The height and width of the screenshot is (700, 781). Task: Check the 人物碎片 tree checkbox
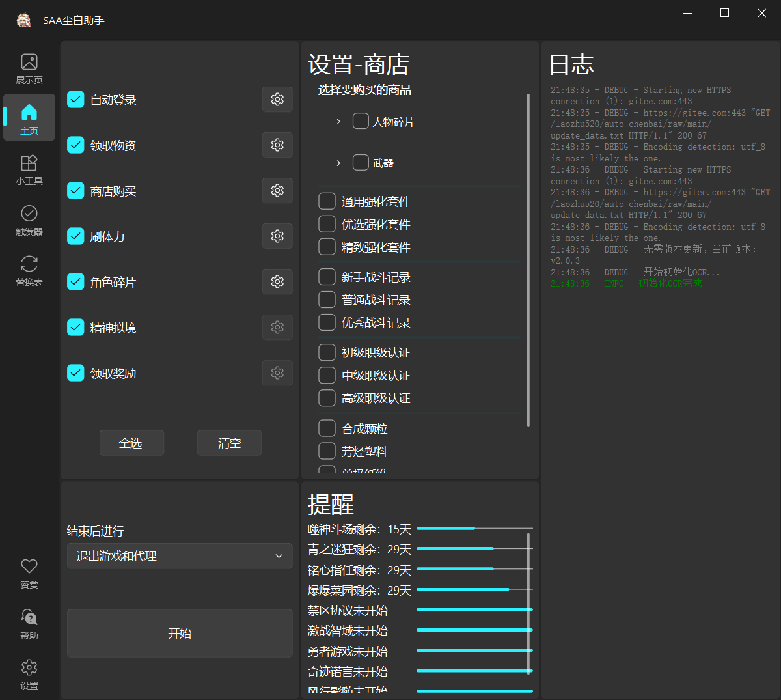pos(361,121)
